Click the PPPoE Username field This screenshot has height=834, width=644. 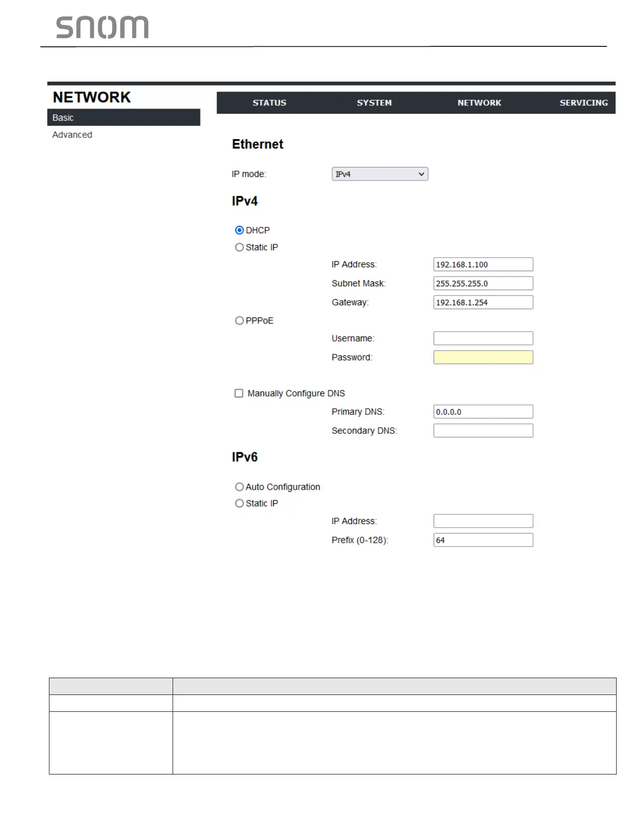pyautogui.click(x=483, y=338)
